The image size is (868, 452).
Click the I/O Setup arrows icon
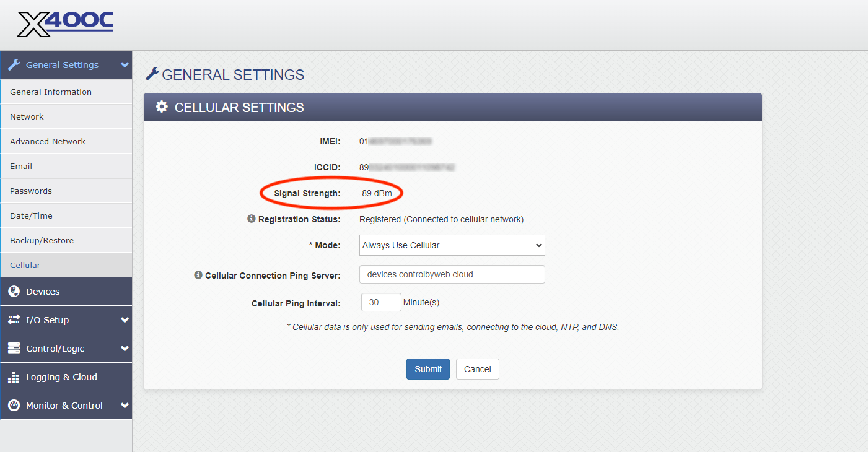(14, 319)
